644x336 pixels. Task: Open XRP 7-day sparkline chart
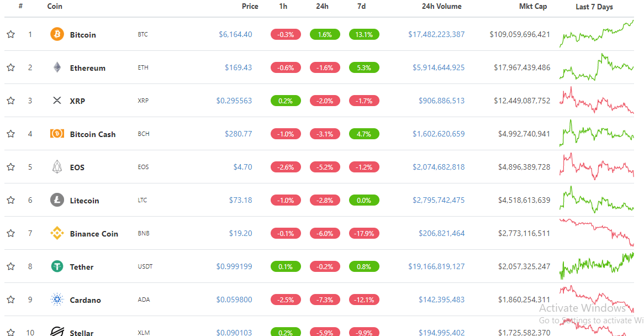pyautogui.click(x=597, y=100)
